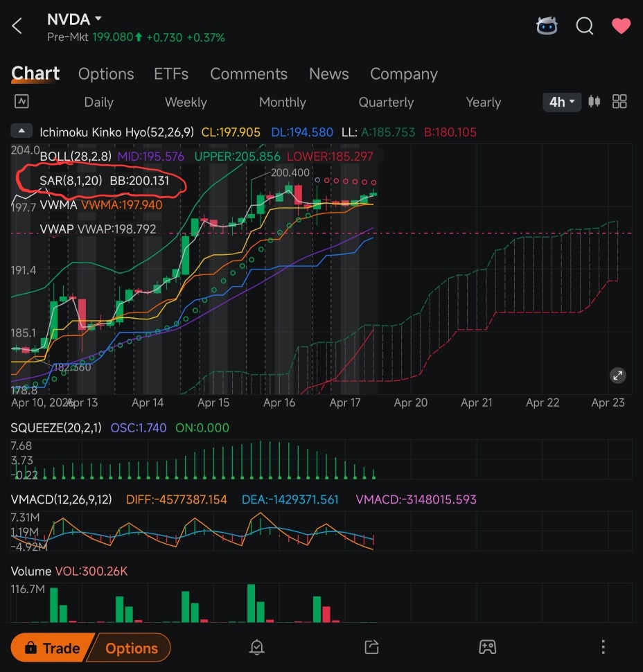Select the Weekly timeframe
Screen dimensions: 643x672
186,102
